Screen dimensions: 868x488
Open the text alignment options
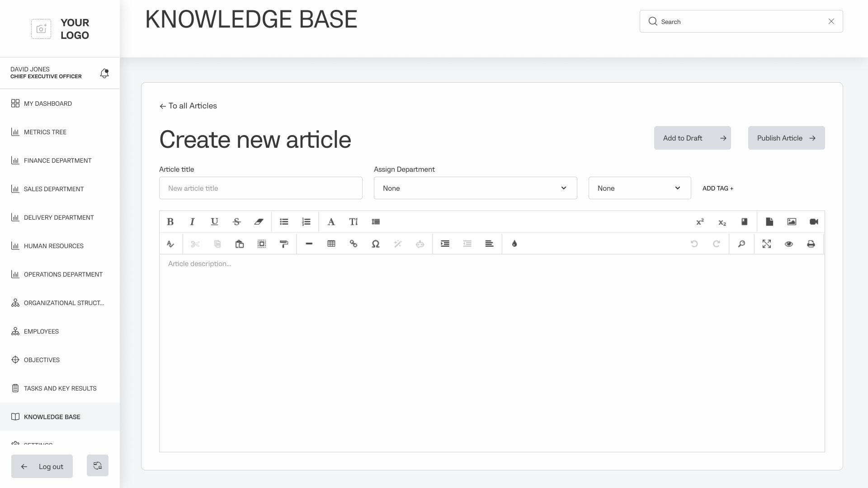click(x=489, y=244)
